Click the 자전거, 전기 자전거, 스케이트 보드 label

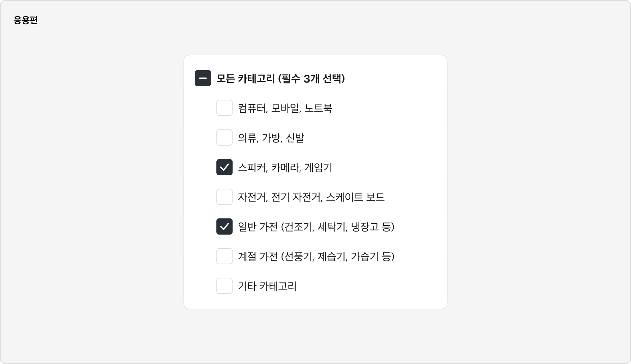(311, 197)
